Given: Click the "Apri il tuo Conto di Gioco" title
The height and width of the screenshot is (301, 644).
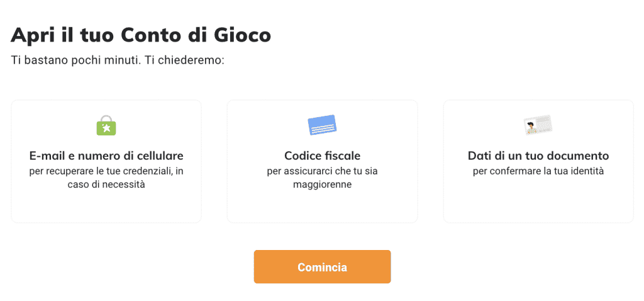Looking at the screenshot, I should point(141,35).
